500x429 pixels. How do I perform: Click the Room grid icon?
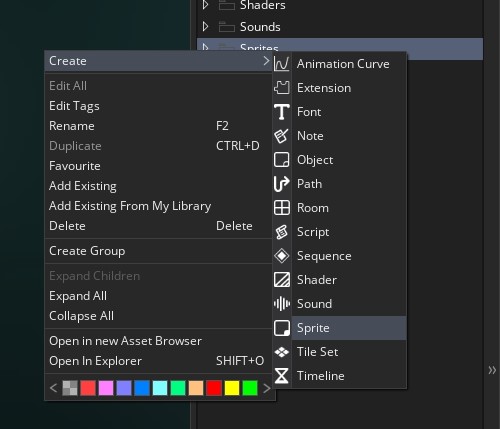coord(282,208)
